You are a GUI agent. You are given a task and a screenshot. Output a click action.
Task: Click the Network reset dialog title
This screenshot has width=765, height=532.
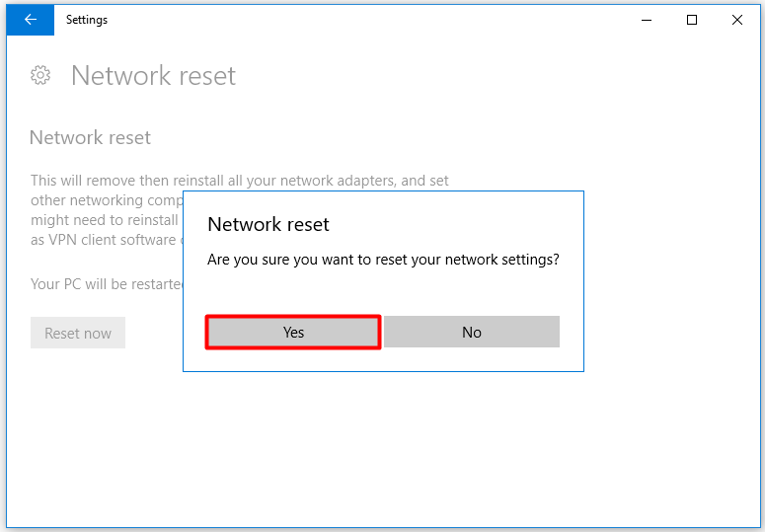click(x=268, y=224)
